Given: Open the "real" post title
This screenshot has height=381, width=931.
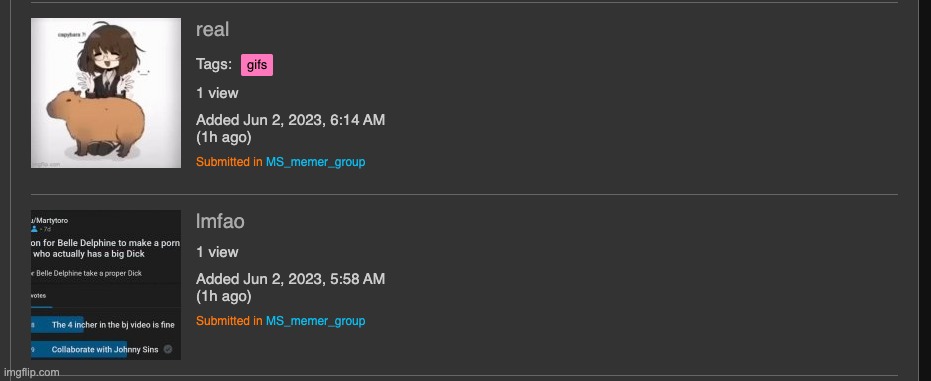Looking at the screenshot, I should click(212, 30).
